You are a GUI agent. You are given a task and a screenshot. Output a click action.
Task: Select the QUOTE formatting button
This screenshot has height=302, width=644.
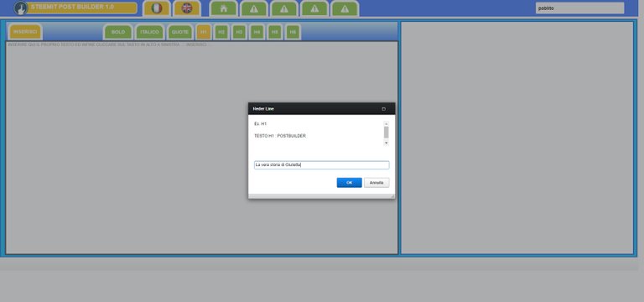tap(180, 32)
